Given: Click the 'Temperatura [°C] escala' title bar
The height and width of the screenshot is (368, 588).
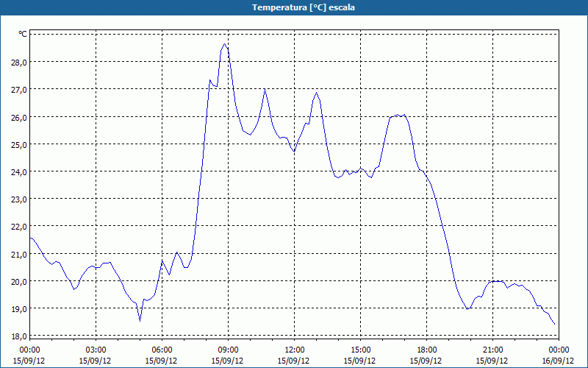Looking at the screenshot, I should (294, 7).
